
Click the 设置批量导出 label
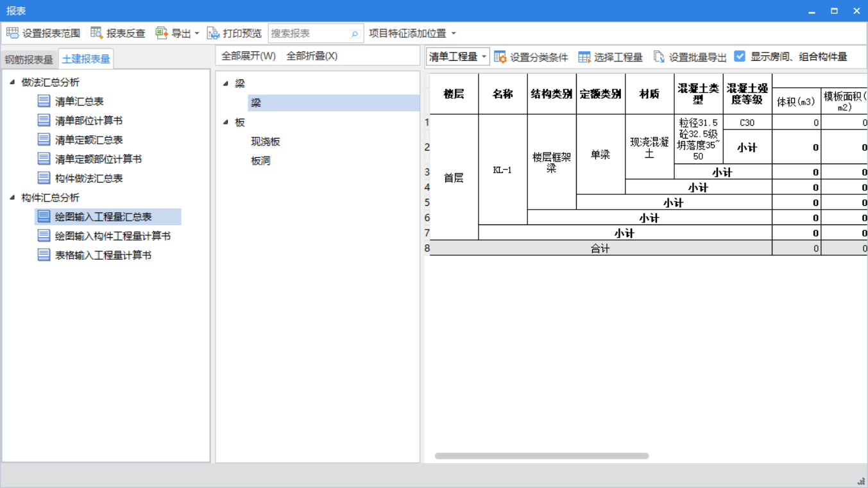coord(698,57)
